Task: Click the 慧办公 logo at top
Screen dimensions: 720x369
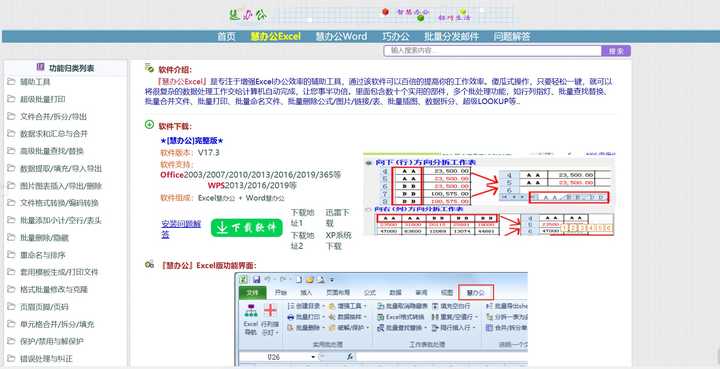Action: point(248,15)
